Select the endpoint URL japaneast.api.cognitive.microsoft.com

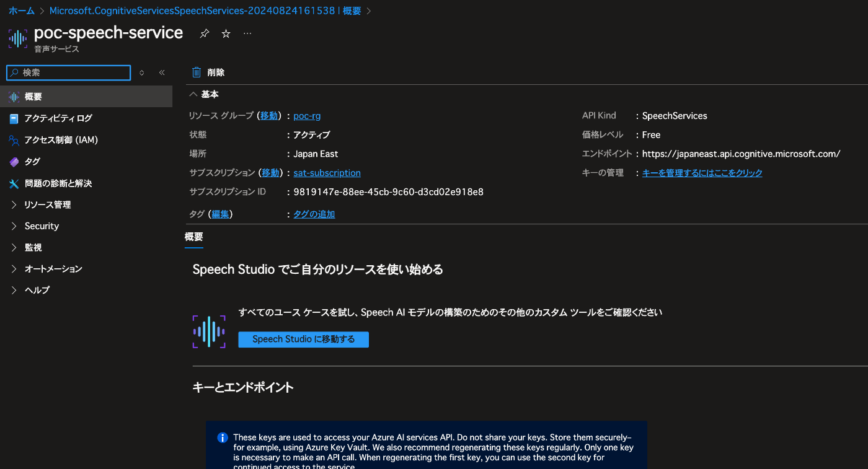pos(741,154)
